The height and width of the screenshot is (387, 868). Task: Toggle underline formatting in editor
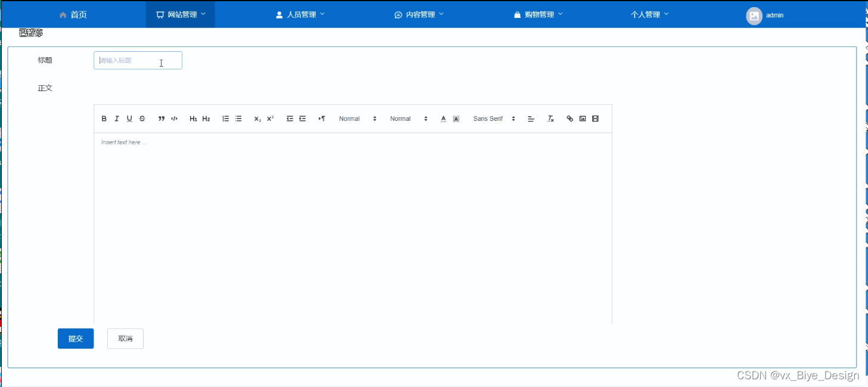click(129, 118)
